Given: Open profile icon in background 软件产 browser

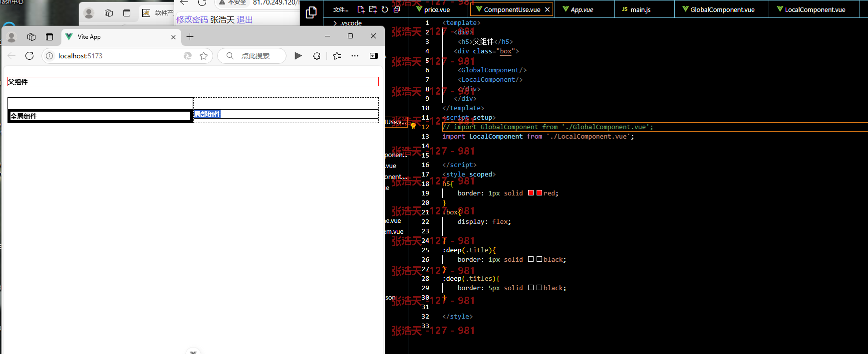Looking at the screenshot, I should click(89, 13).
